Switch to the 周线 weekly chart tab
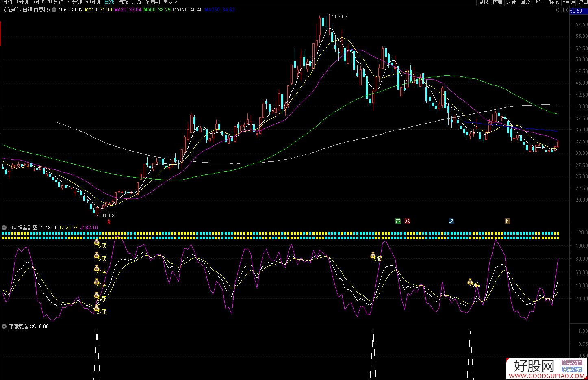 tap(123, 2)
